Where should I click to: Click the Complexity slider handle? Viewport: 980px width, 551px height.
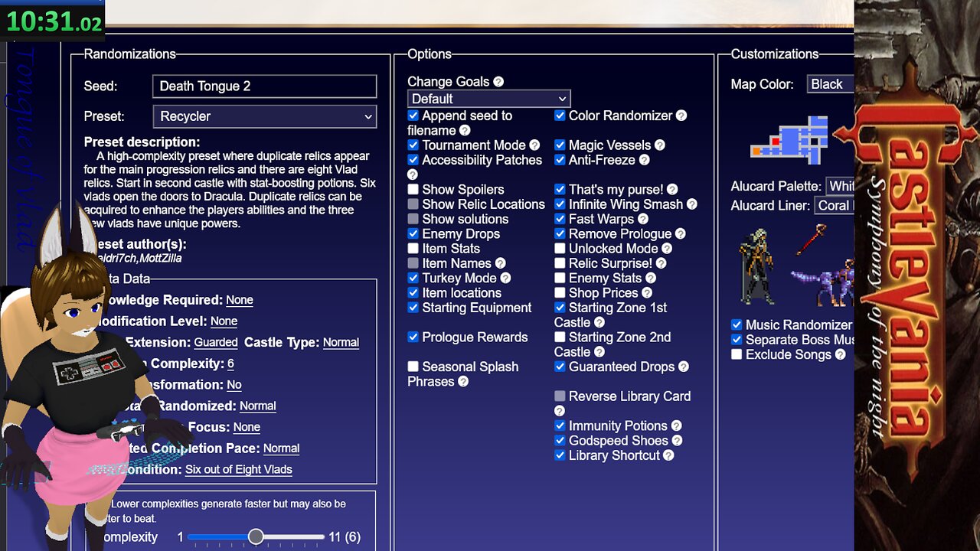[x=256, y=537]
